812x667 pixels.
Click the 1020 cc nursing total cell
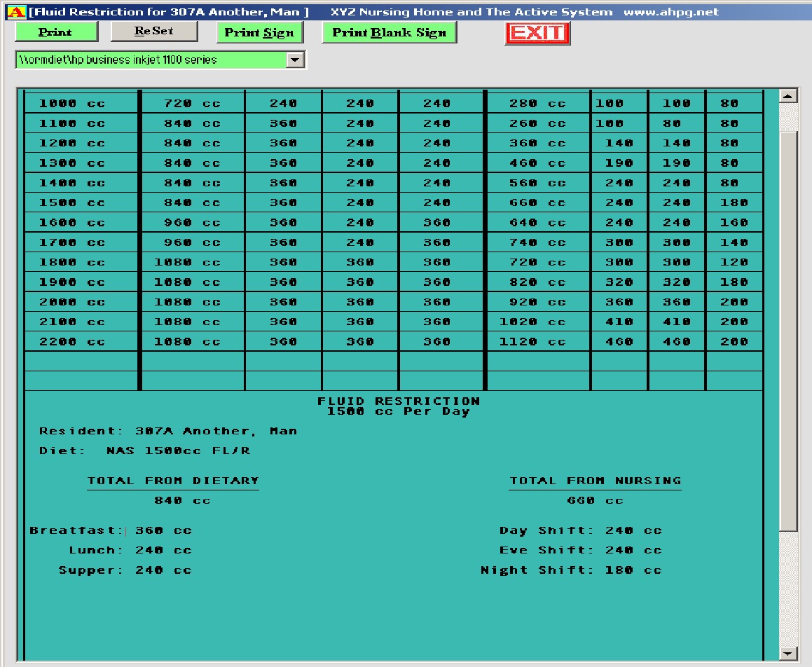(x=532, y=322)
